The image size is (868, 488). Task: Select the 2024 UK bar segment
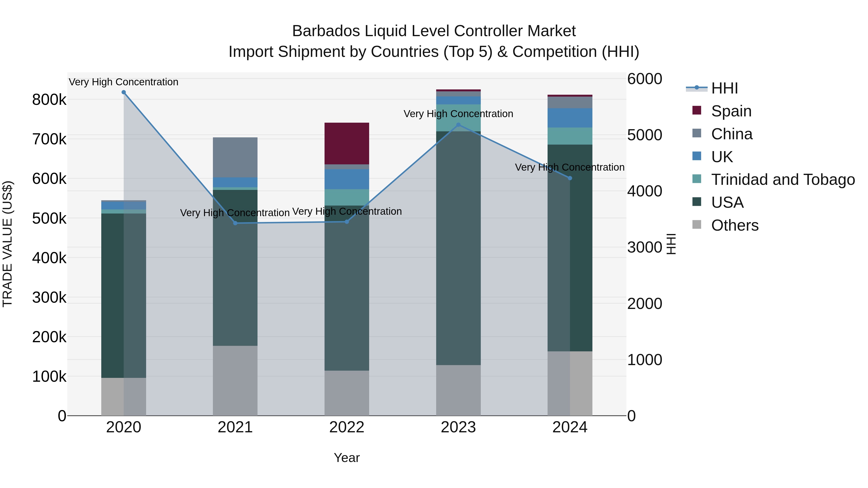(x=570, y=118)
